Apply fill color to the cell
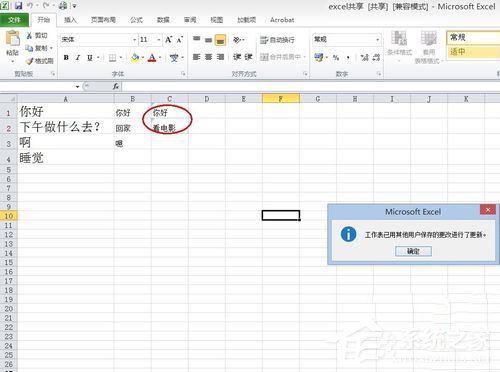The image size is (500, 372). tap(135, 58)
